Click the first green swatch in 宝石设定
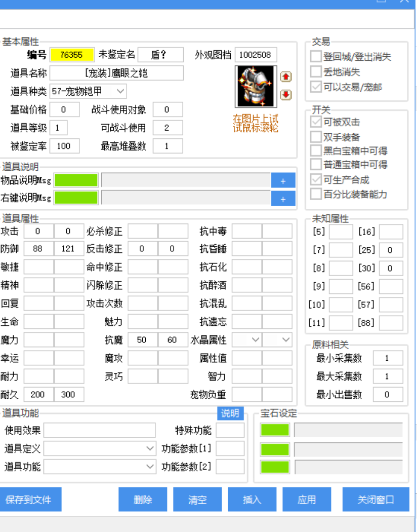This screenshot has width=417, height=532. point(275,429)
